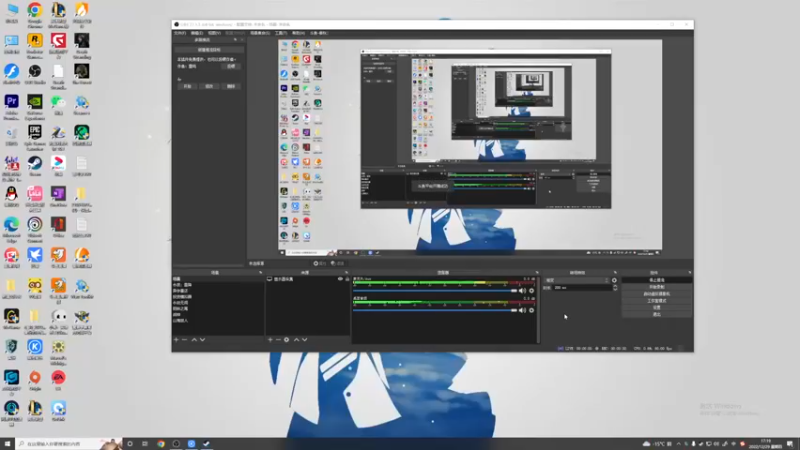Viewport: 800px width, 450px height.
Task: Open settings gear for second mixer channel
Action: pyautogui.click(x=532, y=310)
